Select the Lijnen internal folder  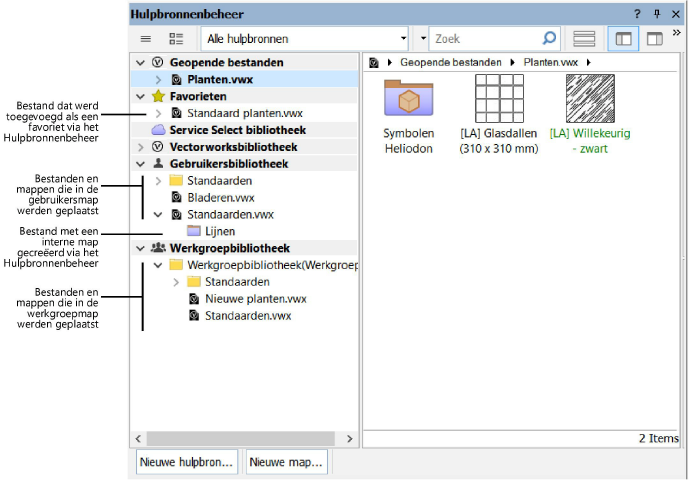(x=220, y=231)
